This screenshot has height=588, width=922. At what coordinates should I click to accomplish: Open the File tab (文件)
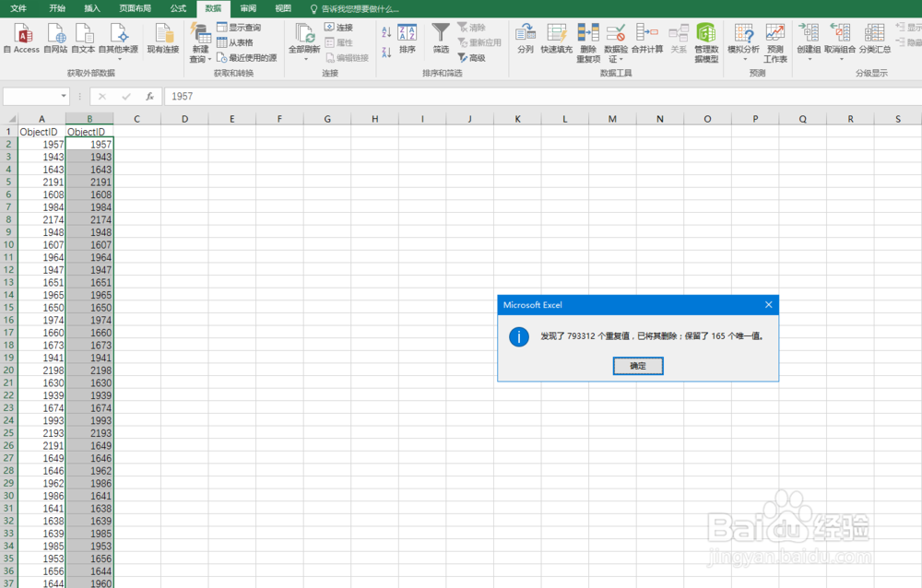(18, 8)
